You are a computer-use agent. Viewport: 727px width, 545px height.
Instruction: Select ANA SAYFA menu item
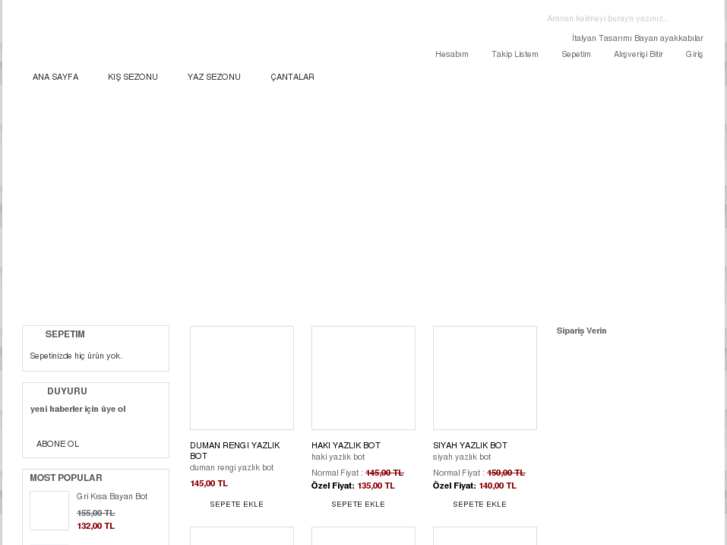click(55, 77)
